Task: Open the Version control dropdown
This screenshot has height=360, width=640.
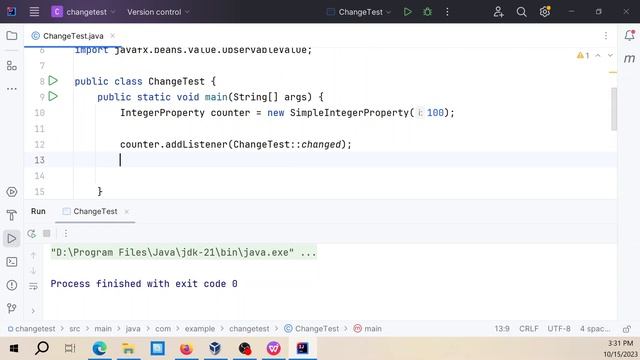Action: coord(158,12)
